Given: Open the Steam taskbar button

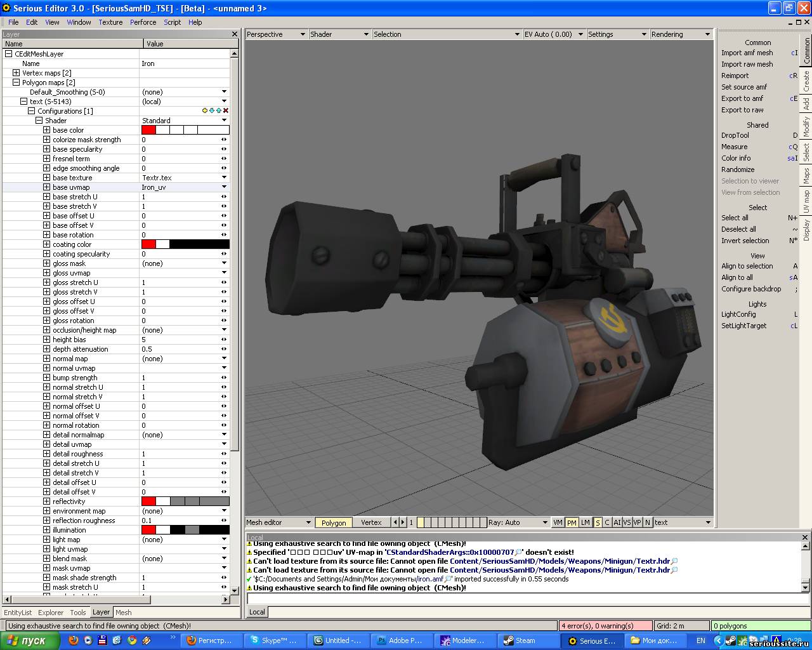Looking at the screenshot, I should 528,640.
